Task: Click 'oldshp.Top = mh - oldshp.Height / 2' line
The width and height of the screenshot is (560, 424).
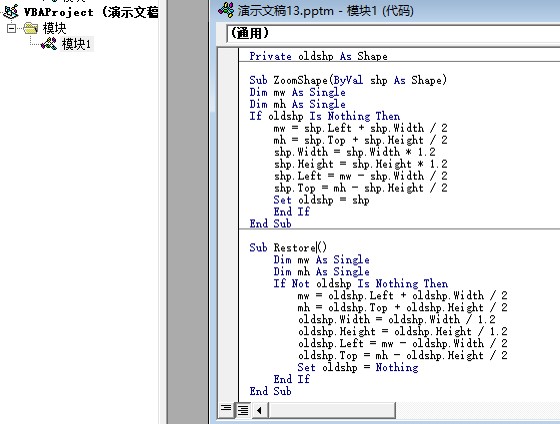Action: tap(402, 355)
